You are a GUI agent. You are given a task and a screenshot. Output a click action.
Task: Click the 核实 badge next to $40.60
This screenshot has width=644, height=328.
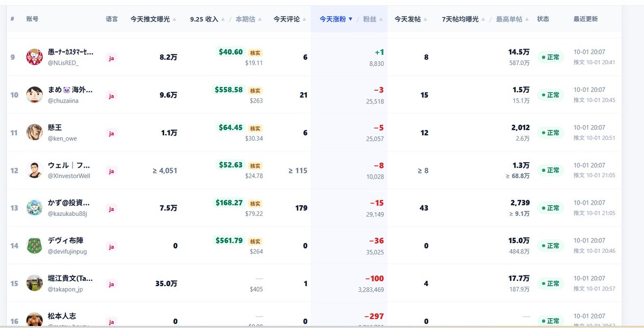pos(255,53)
